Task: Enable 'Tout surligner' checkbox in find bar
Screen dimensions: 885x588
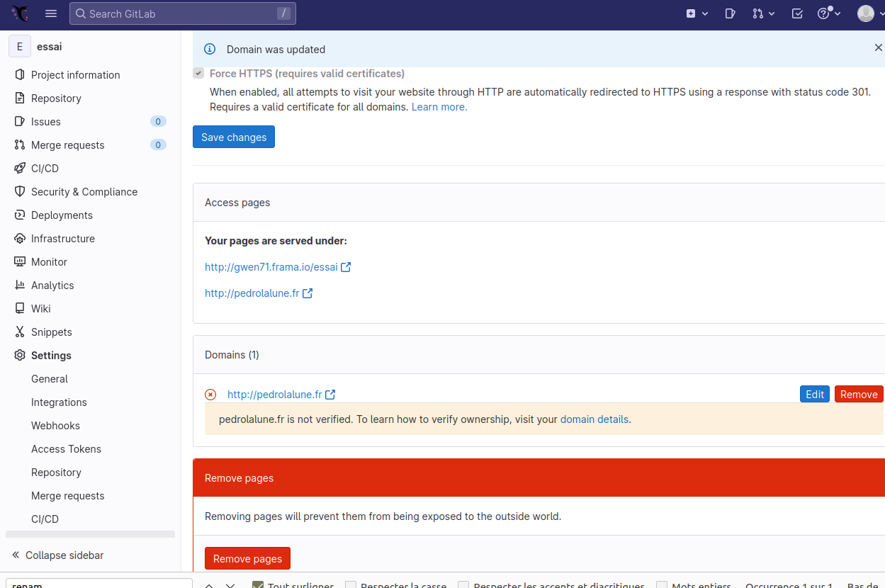Action: point(258,584)
